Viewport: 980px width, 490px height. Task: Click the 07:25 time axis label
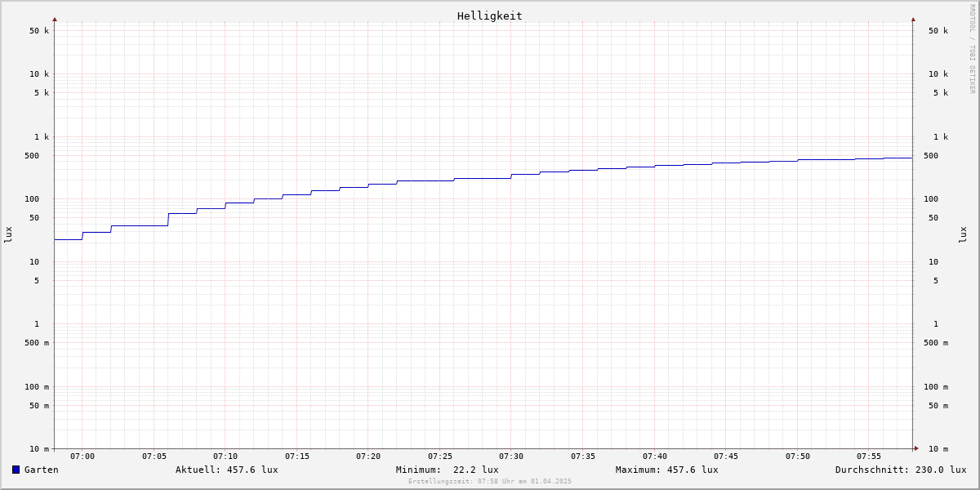coord(440,457)
